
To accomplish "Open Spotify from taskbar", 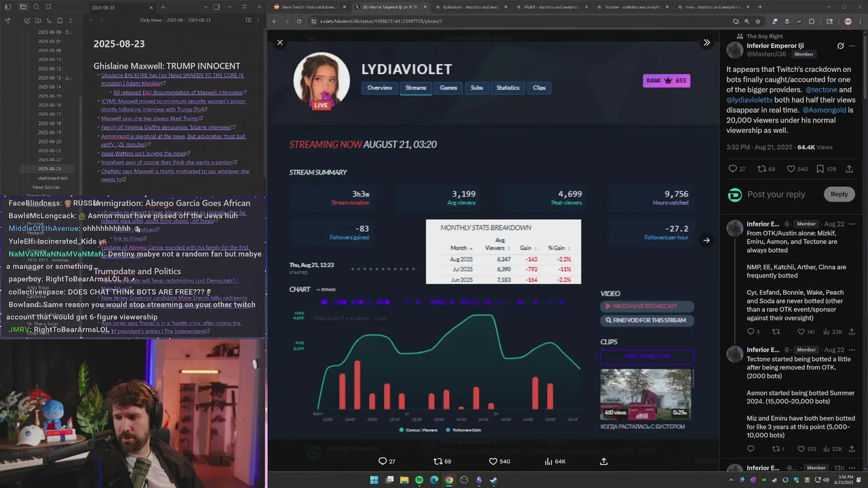I will 419,480.
